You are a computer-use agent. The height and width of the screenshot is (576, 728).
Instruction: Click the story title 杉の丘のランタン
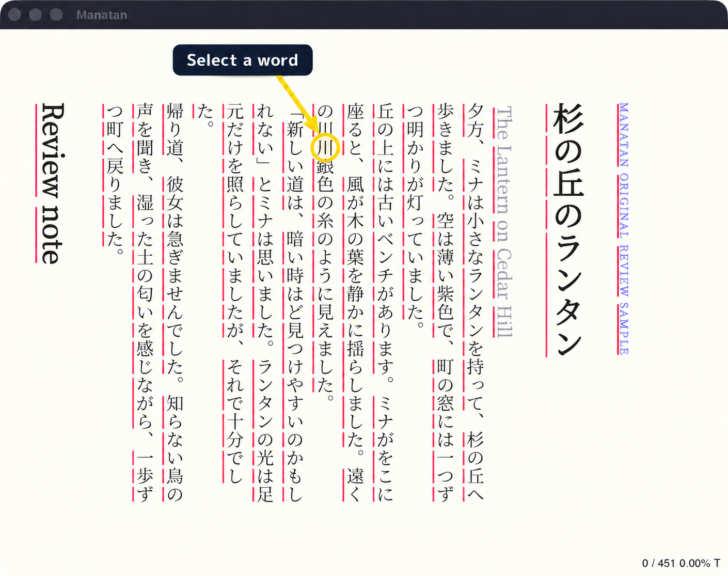pyautogui.click(x=568, y=230)
